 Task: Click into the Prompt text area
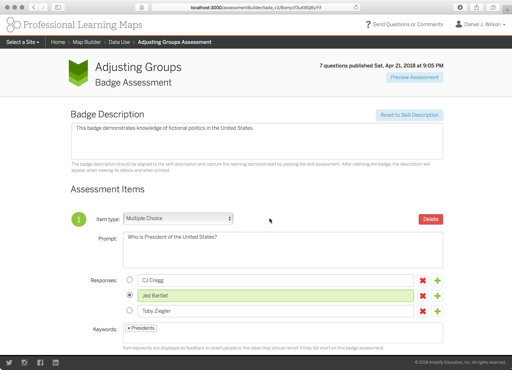tap(283, 250)
